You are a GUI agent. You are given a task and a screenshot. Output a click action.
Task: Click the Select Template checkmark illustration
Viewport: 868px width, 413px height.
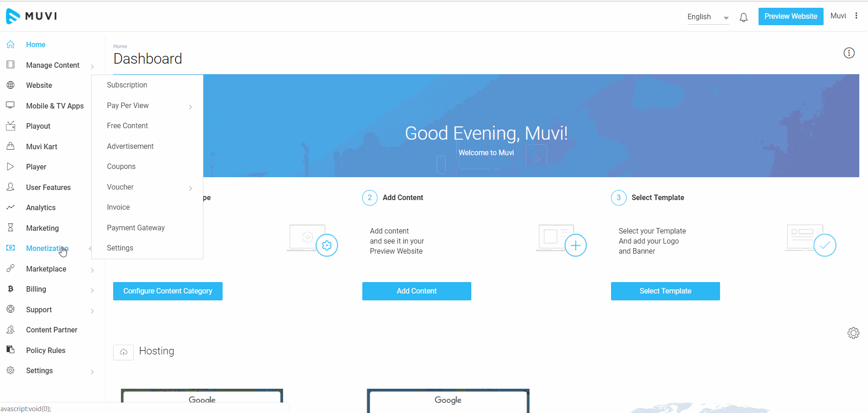[824, 245]
